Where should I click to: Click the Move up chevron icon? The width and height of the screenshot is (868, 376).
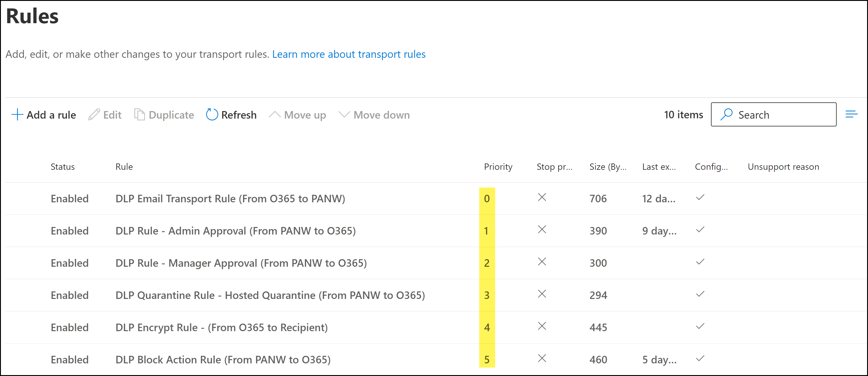click(x=275, y=115)
